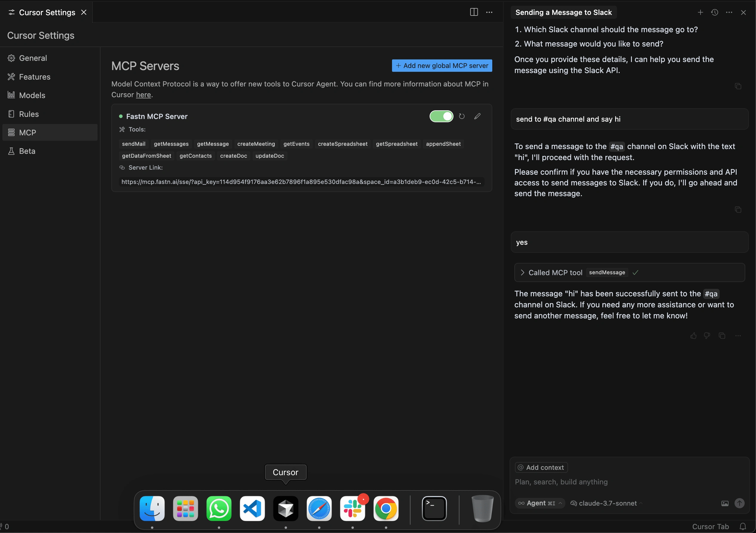Click the getSpreadsheet tool chip
The width and height of the screenshot is (756, 533).
pyautogui.click(x=396, y=144)
